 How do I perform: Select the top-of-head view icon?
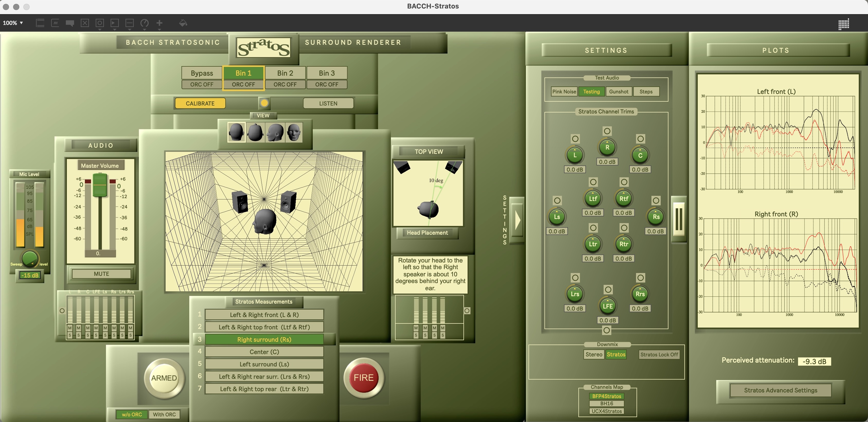255,133
